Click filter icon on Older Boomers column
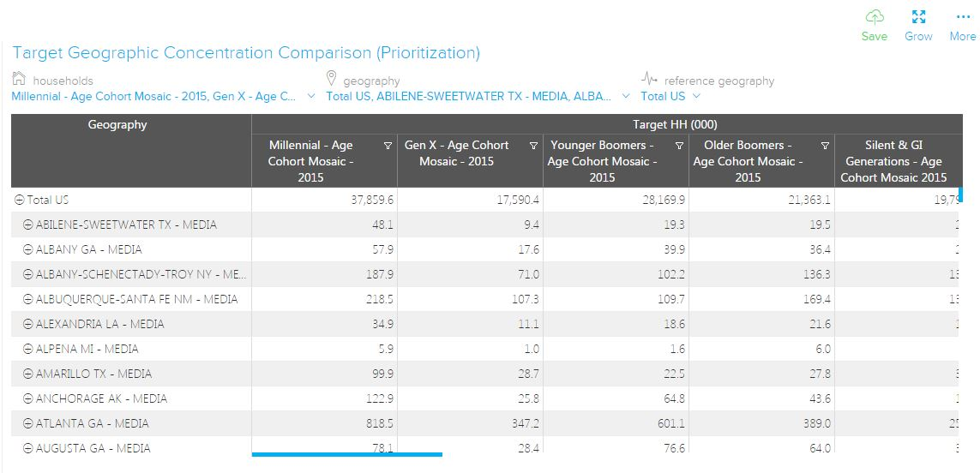980x473 pixels. pos(825,146)
